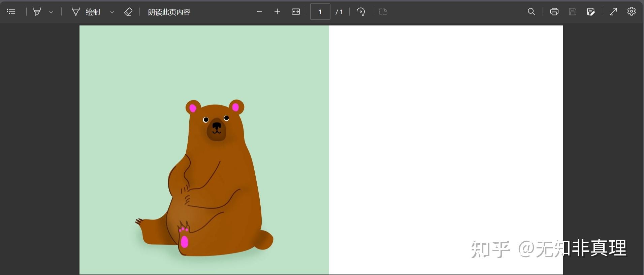The width and height of the screenshot is (644, 275).
Task: Open the table of contents sidebar
Action: [11, 12]
